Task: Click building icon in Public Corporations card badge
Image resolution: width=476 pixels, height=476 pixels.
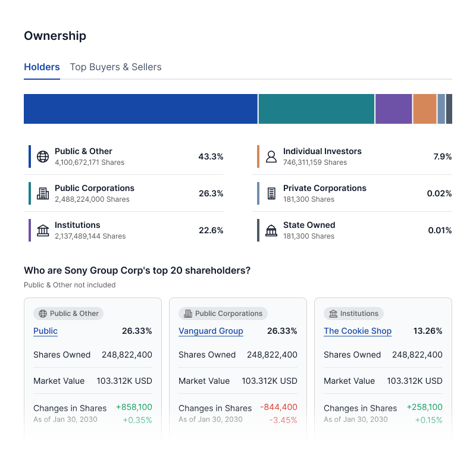Action: tap(188, 314)
